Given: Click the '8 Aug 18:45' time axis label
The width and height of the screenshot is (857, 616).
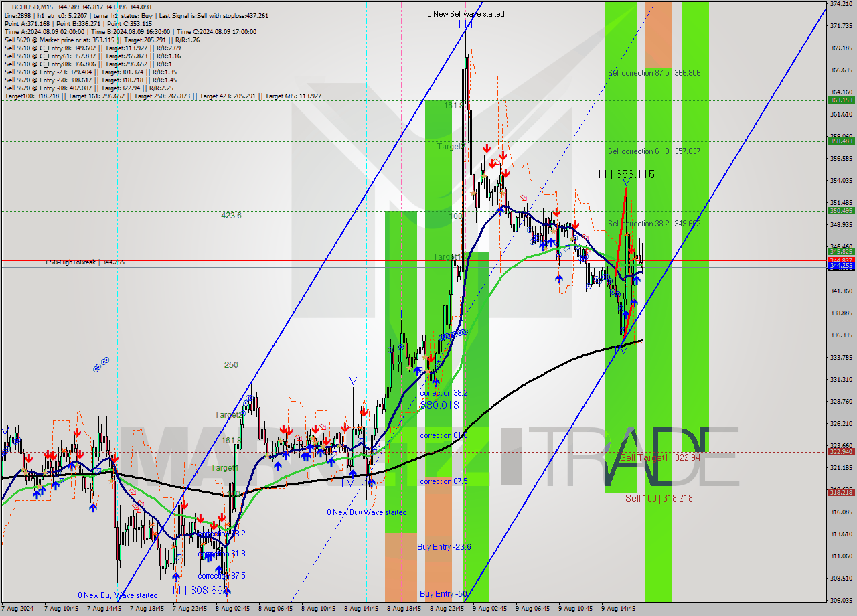Looking at the screenshot, I should pos(404,609).
